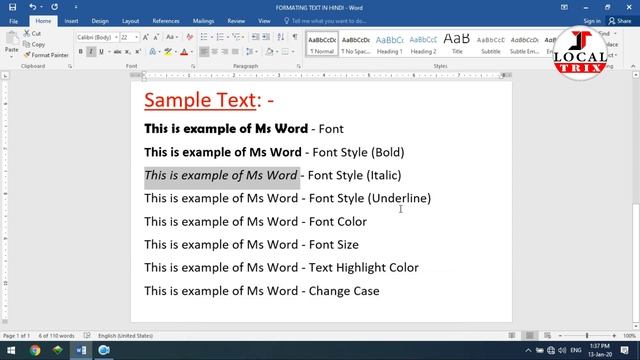This screenshot has height=360, width=640.
Task: Decrease paragraph indent
Action: 255,37
